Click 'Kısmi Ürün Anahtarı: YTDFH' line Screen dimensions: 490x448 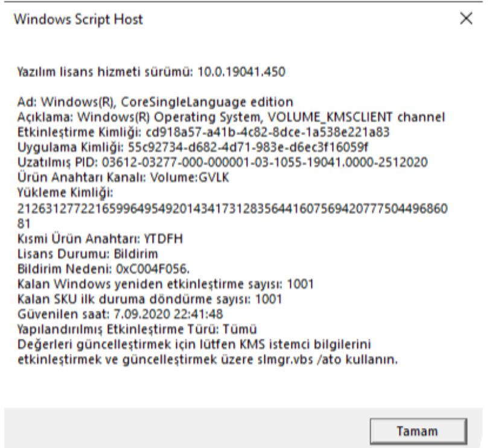click(100, 239)
